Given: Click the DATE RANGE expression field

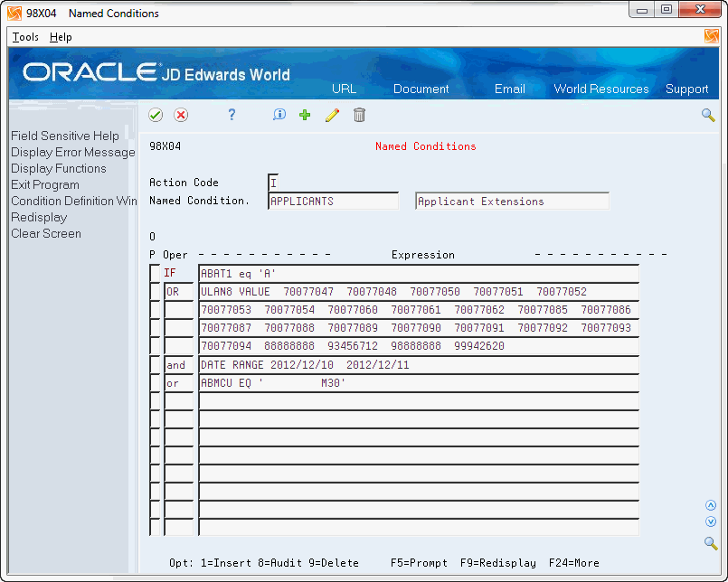Looking at the screenshot, I should [x=419, y=365].
